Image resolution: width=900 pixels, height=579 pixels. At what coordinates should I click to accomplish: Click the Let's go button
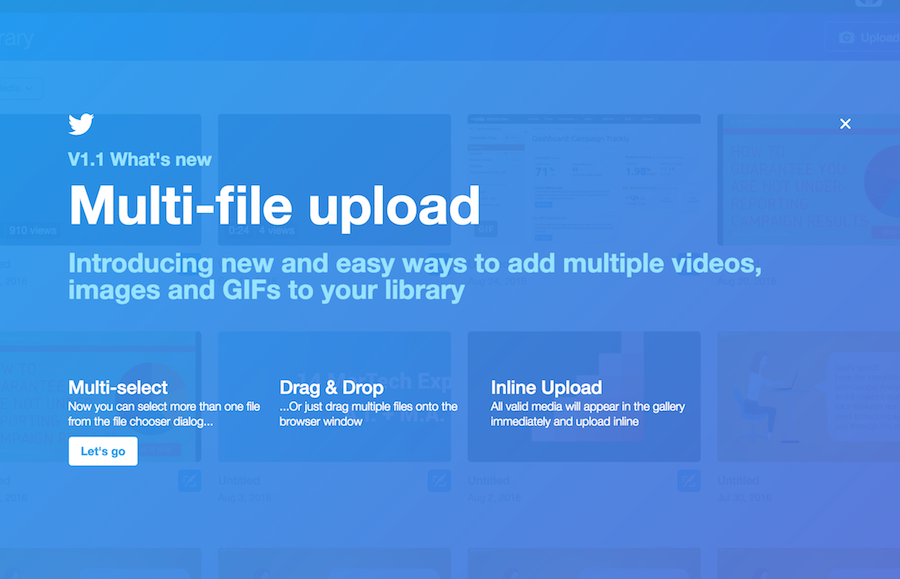103,451
